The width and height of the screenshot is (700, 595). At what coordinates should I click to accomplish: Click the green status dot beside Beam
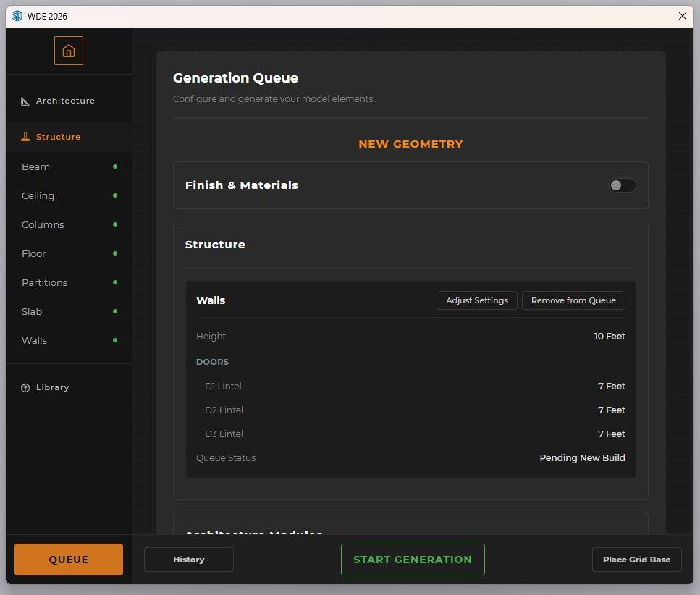click(115, 166)
